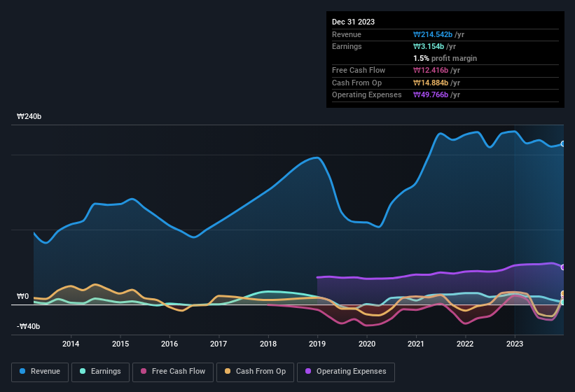This screenshot has width=575, height=392.
Task: Click the Dec 31 2023 tooltip date header
Action: click(x=353, y=22)
